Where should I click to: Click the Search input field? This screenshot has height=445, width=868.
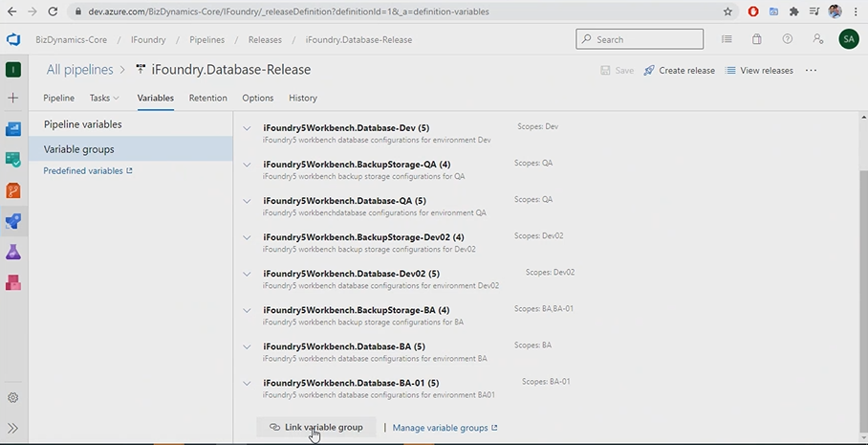tap(640, 39)
